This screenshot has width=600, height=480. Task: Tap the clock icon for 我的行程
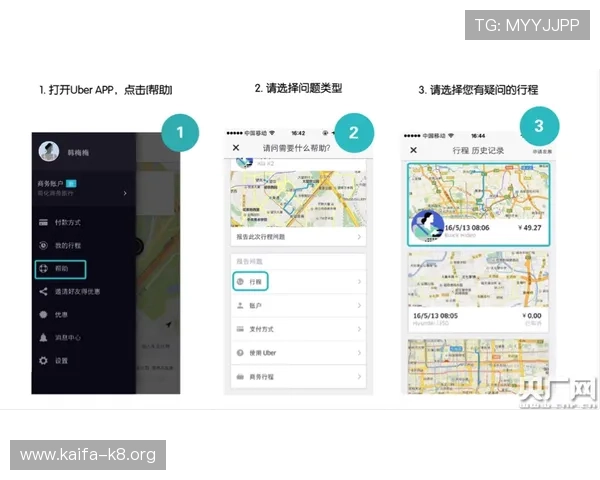43,245
